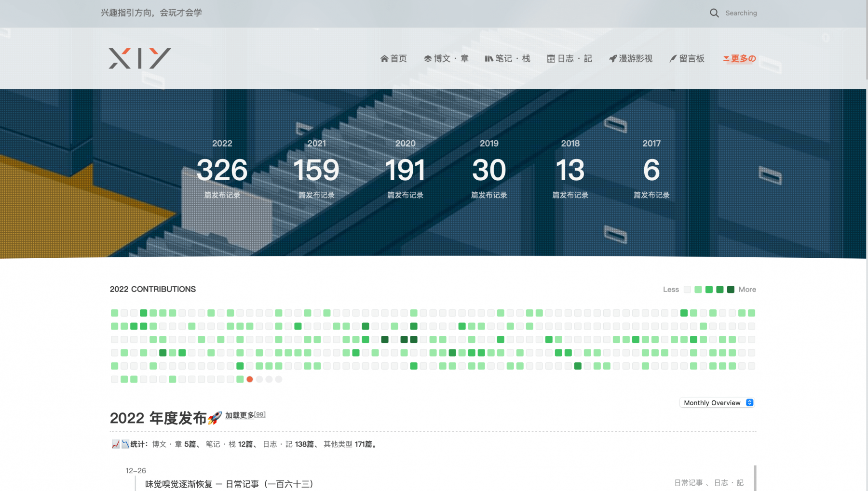
Task: Click the tagline 兴趣指引方向，会玩才会学
Action: click(x=151, y=13)
